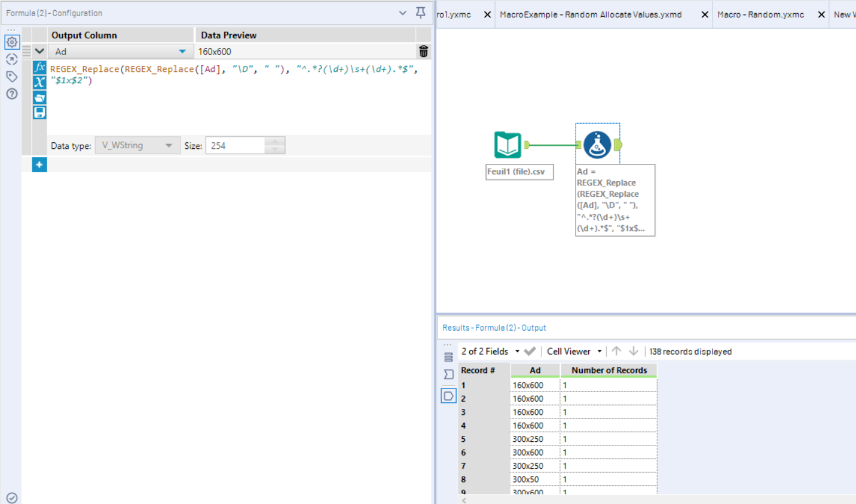This screenshot has width=856, height=504.
Task: Click the fx functions icon
Action: click(x=39, y=67)
